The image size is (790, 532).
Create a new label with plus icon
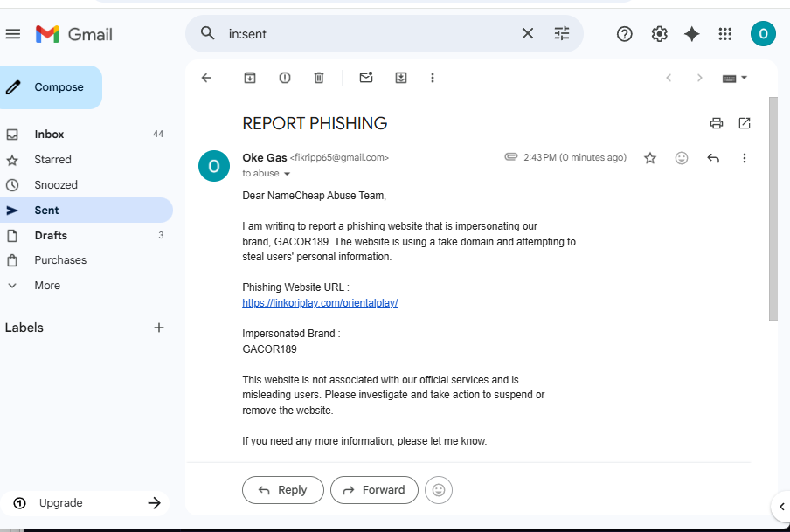point(159,328)
